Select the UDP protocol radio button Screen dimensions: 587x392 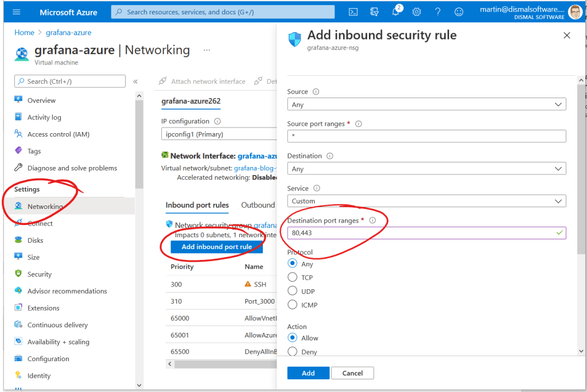pos(293,291)
